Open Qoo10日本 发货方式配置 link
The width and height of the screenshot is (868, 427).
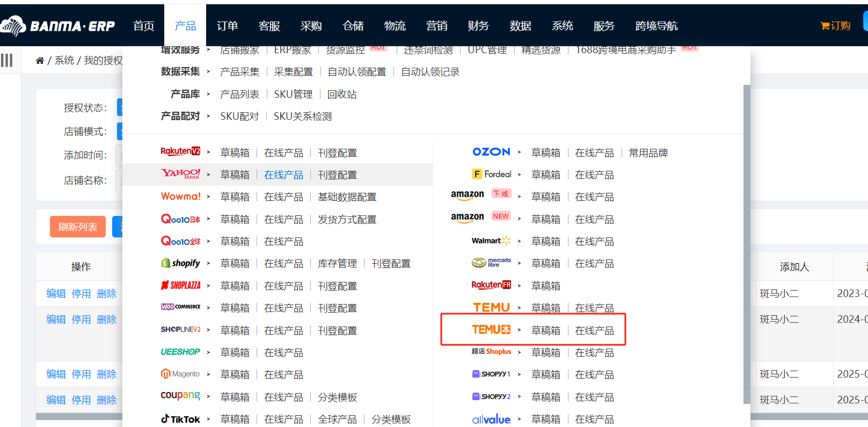[347, 220]
